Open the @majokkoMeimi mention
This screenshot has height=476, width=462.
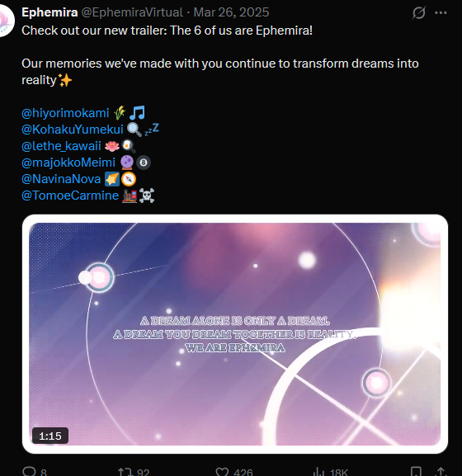tap(68, 163)
